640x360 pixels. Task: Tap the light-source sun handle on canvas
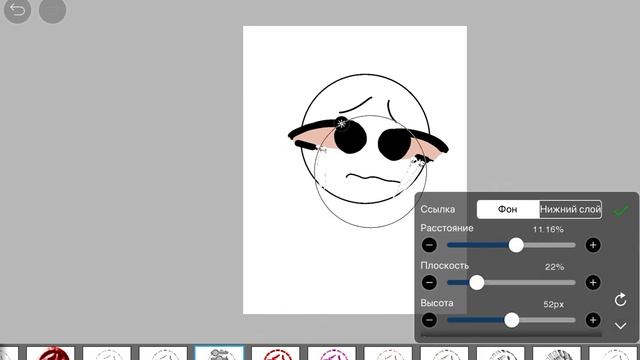click(342, 123)
